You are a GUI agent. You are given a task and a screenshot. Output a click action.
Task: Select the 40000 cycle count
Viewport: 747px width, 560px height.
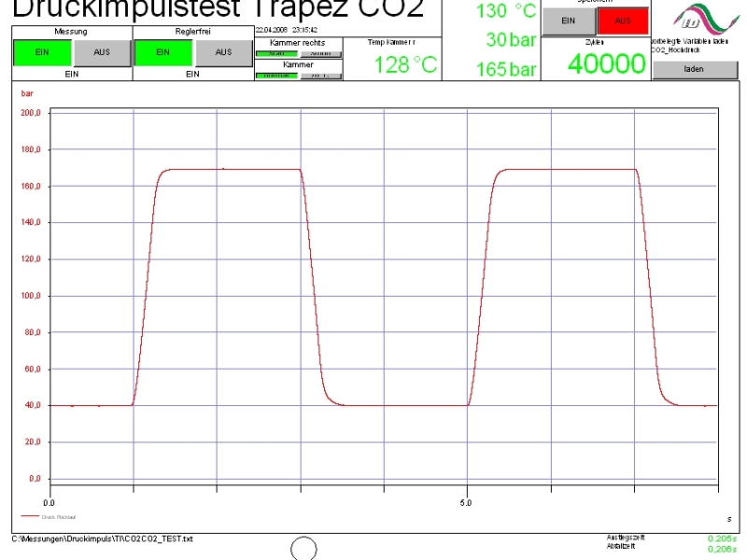click(x=606, y=63)
